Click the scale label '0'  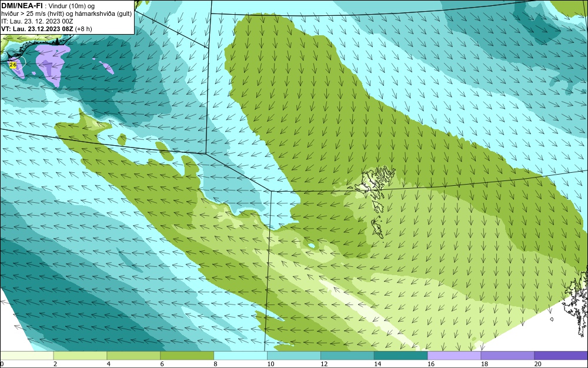2,364
